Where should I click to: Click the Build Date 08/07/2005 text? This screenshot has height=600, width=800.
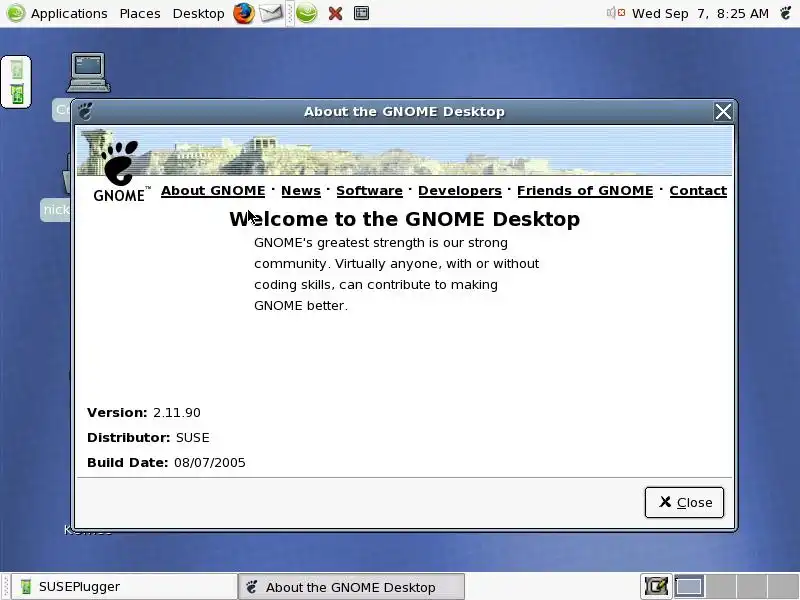point(166,462)
